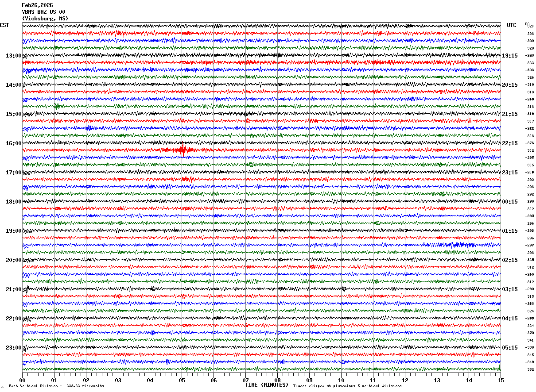Viewport: 536px width, 392px height.
Task: Click minute tick label 02 on axis
Action: 86,380
